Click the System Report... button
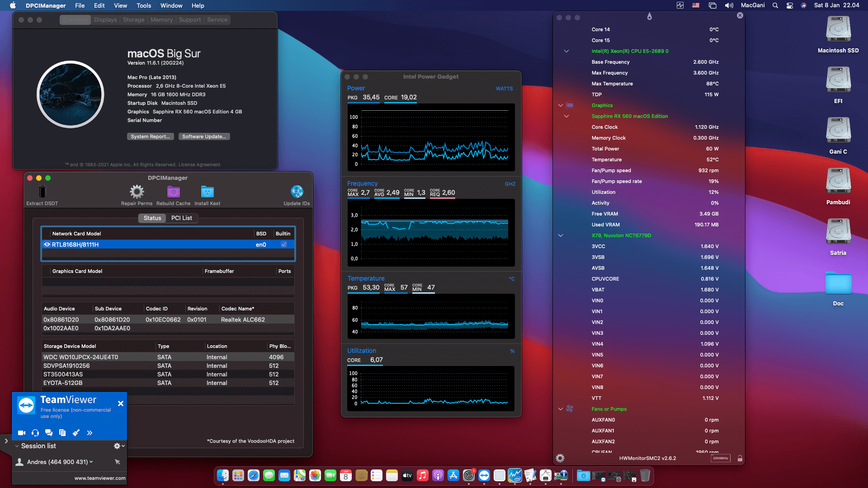868x488 pixels. click(x=151, y=136)
